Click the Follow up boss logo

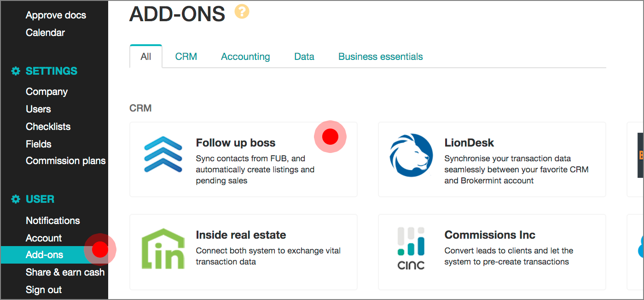163,154
